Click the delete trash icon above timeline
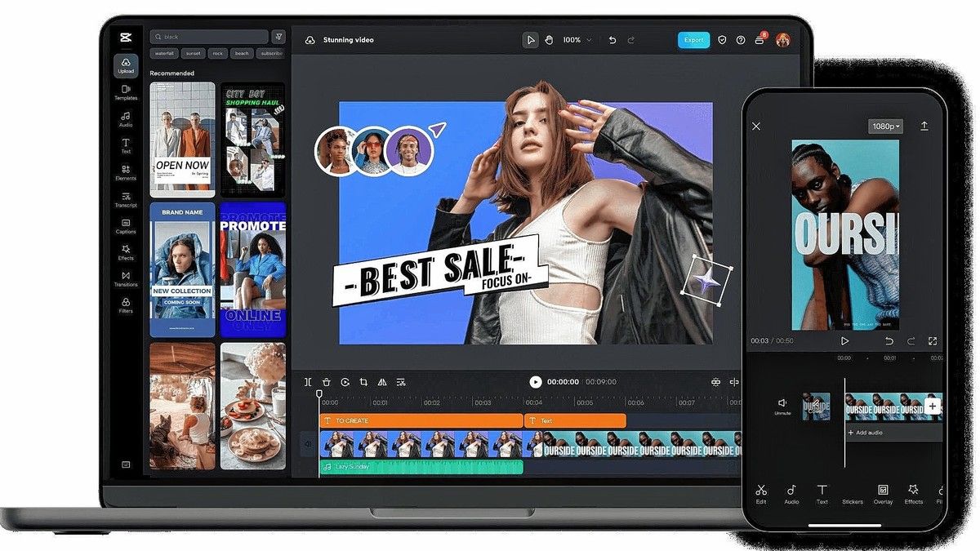Viewport: 980px width, 551px height. tap(327, 382)
